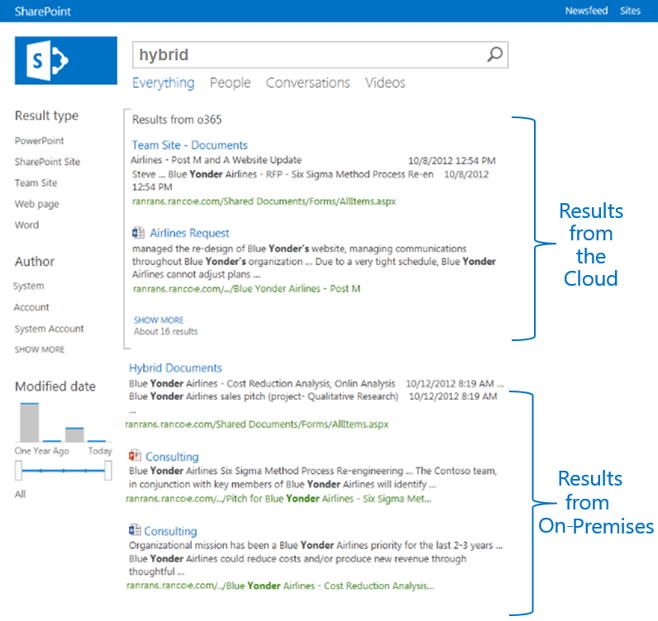This screenshot has width=658, height=621.
Task: Click the medium-height third histogram bar
Action: pyautogui.click(x=74, y=435)
